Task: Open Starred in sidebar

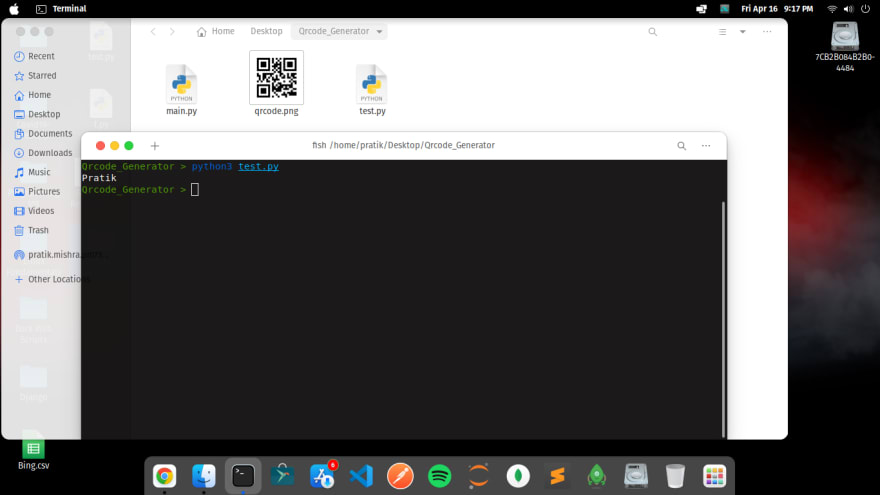Action: click(x=35, y=75)
